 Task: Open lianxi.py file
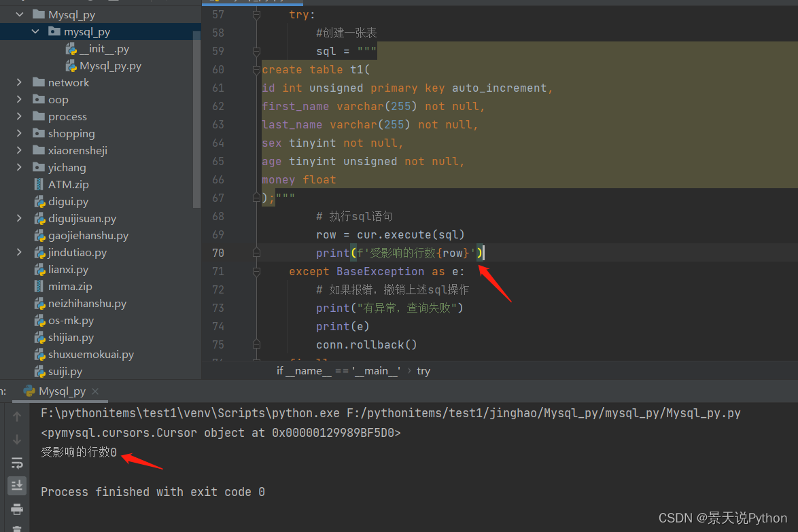click(x=68, y=269)
